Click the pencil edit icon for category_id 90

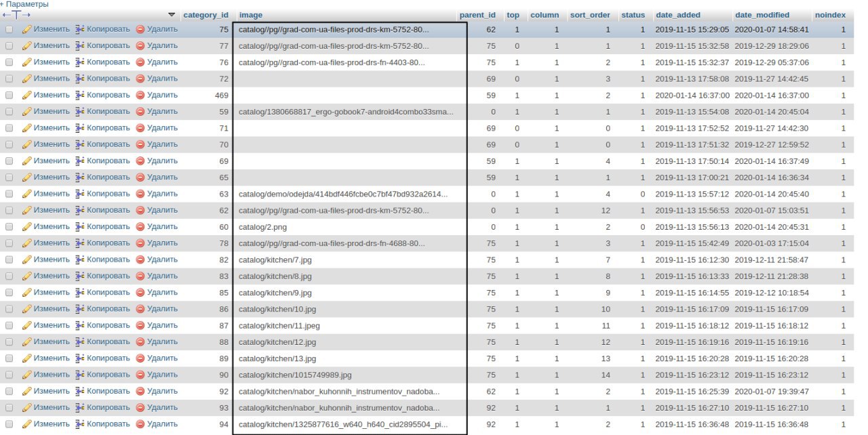coord(27,374)
